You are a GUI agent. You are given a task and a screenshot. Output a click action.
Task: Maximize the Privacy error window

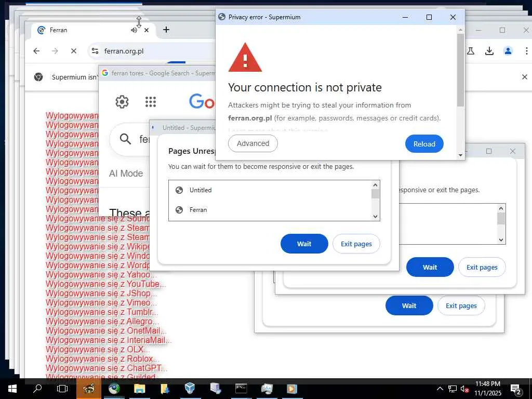[429, 17]
